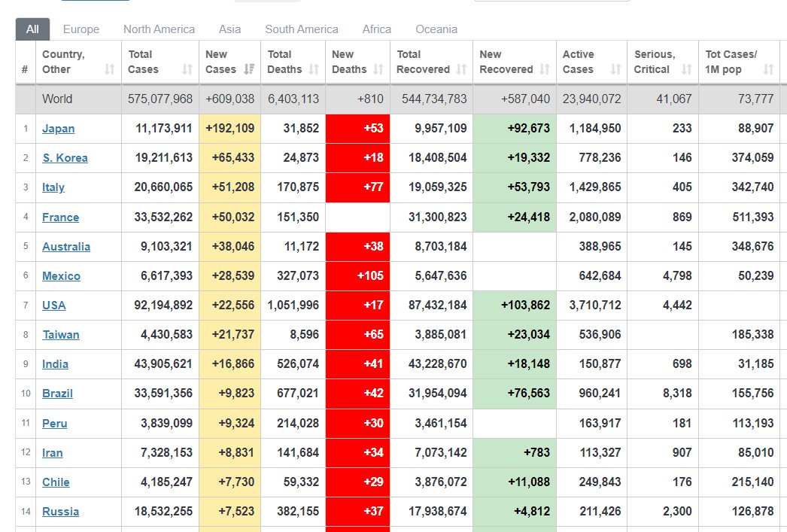Open the South America tab
This screenshot has height=532, width=787.
click(302, 29)
